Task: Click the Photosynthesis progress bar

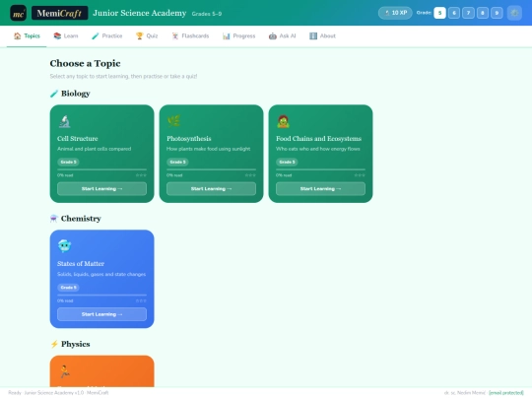Action: point(211,169)
